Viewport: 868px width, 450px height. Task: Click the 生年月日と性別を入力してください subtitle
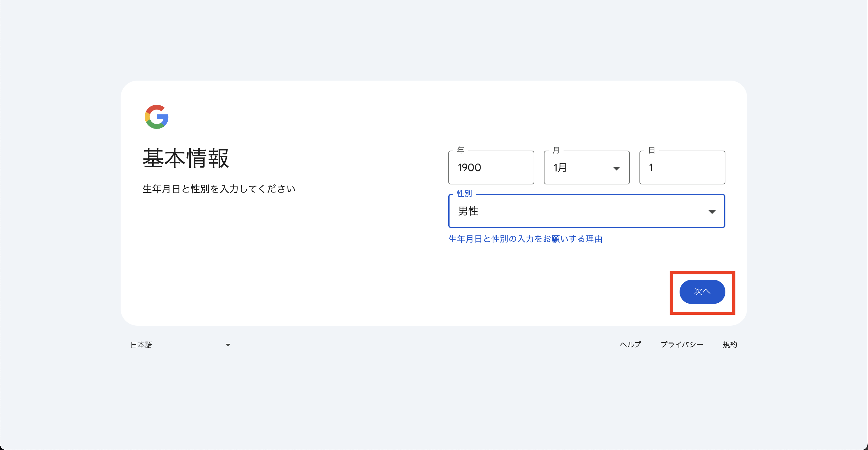coord(219,189)
